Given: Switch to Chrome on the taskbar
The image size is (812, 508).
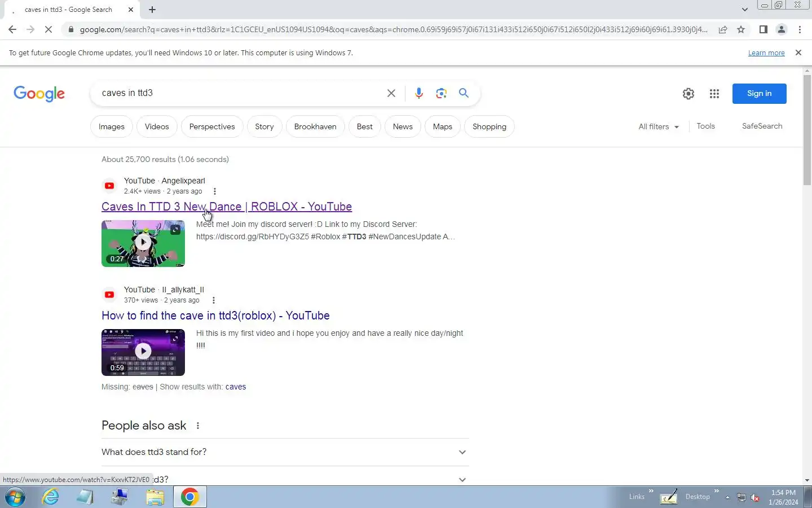Looking at the screenshot, I should click(189, 497).
